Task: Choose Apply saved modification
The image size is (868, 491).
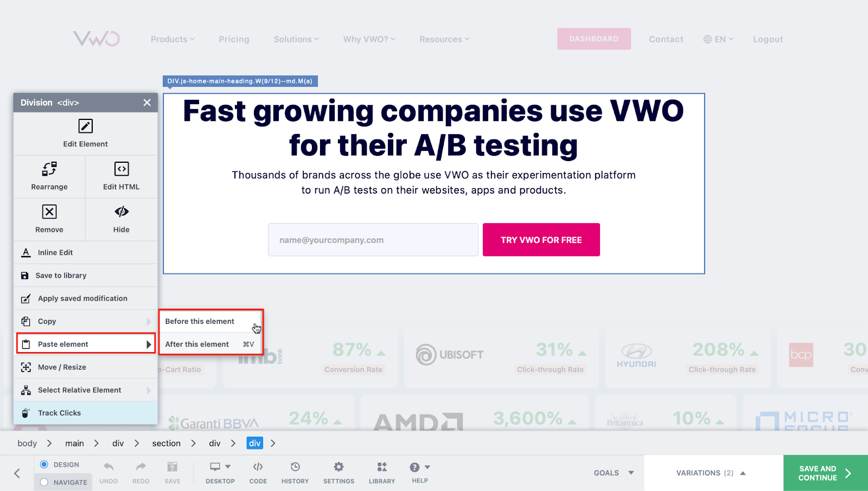Action: (86, 298)
